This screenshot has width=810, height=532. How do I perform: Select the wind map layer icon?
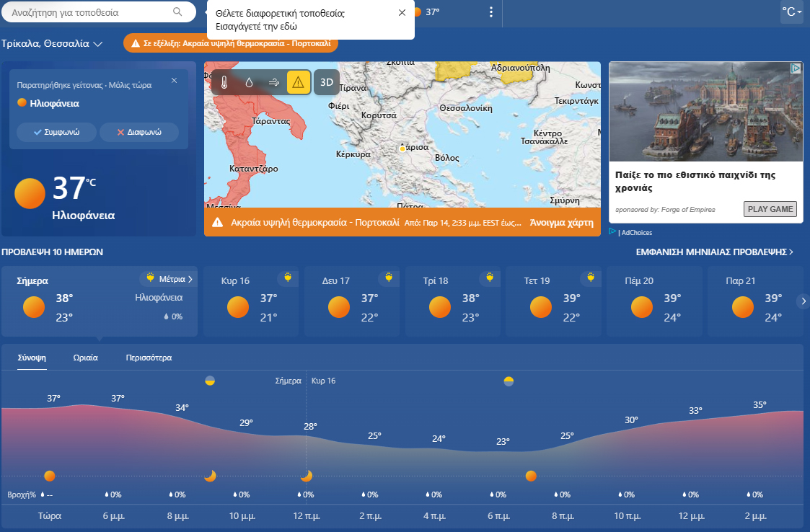pos(274,83)
